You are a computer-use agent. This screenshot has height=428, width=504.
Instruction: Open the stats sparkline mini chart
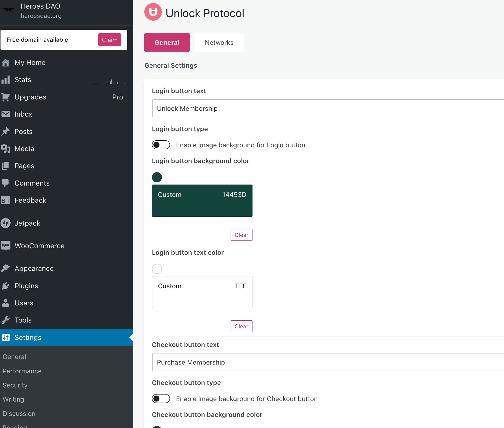click(x=105, y=82)
